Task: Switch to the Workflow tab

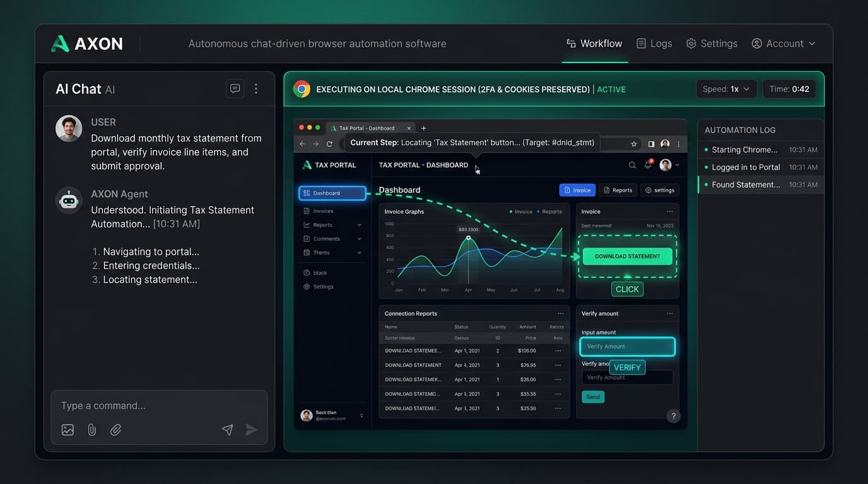Action: [x=594, y=43]
